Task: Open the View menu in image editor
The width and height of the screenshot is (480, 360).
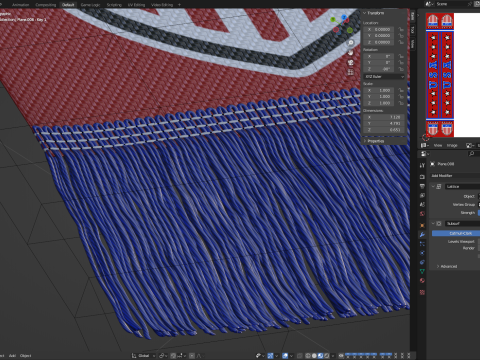Action: point(438,145)
